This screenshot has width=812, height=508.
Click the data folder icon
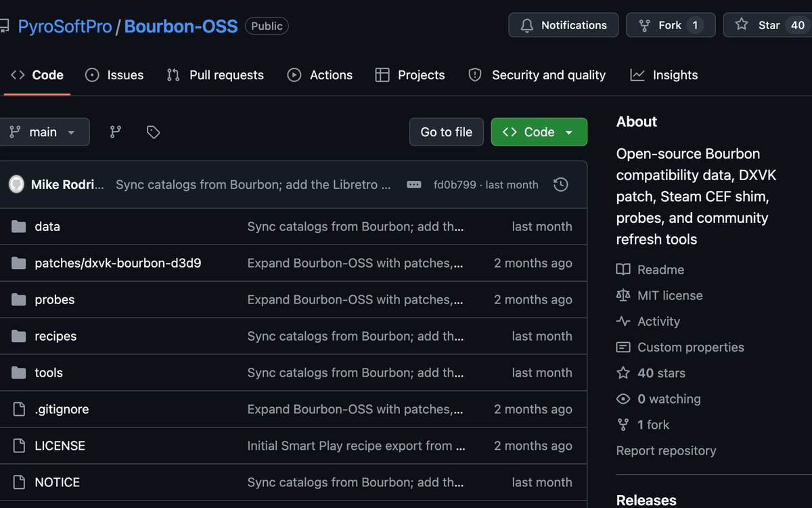pos(19,226)
